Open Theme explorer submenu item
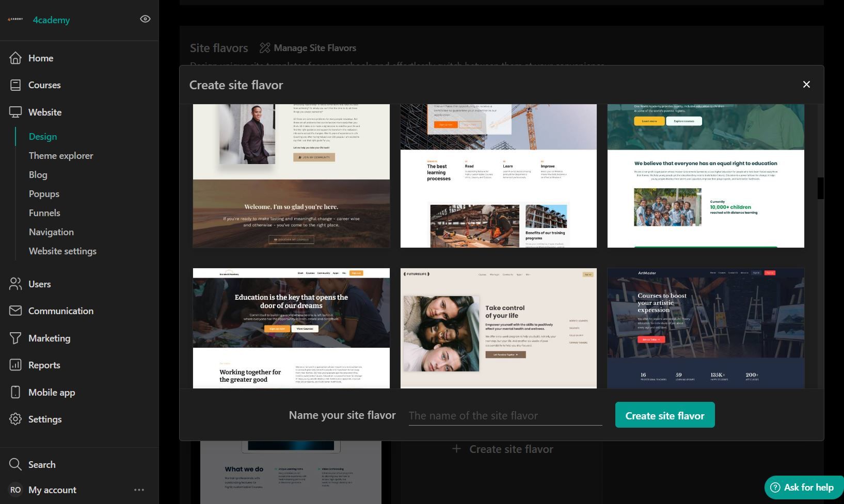Viewport: 844px width, 504px height. click(61, 155)
